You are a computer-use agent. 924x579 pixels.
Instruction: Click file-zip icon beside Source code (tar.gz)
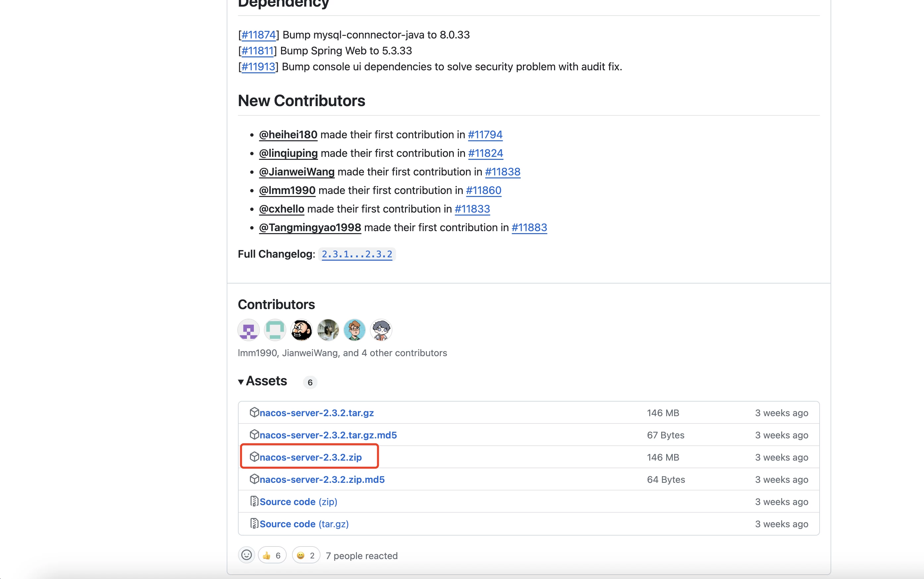[255, 524]
